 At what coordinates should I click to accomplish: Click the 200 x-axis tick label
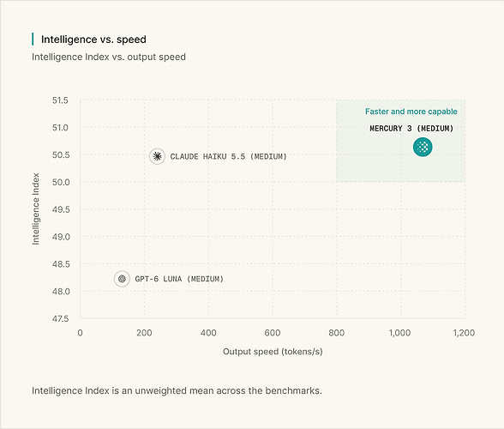[x=144, y=333]
